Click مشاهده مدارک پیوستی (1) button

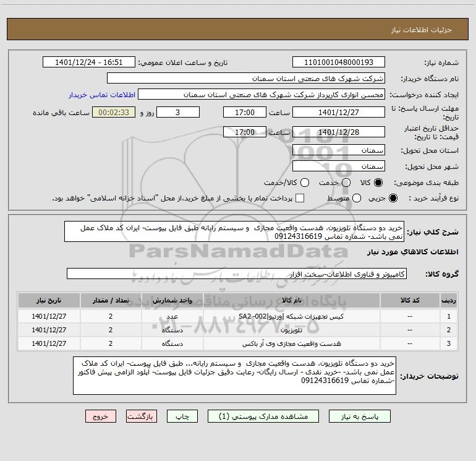point(263,416)
